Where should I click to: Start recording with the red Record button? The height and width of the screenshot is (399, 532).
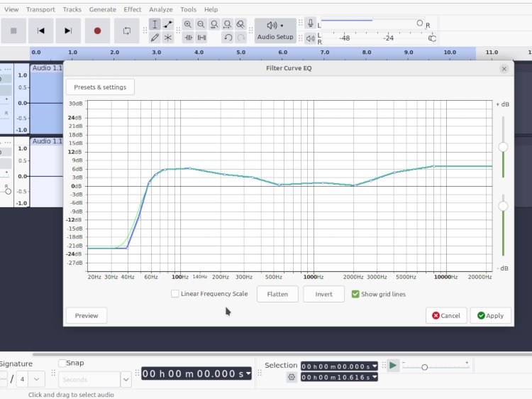[97, 31]
